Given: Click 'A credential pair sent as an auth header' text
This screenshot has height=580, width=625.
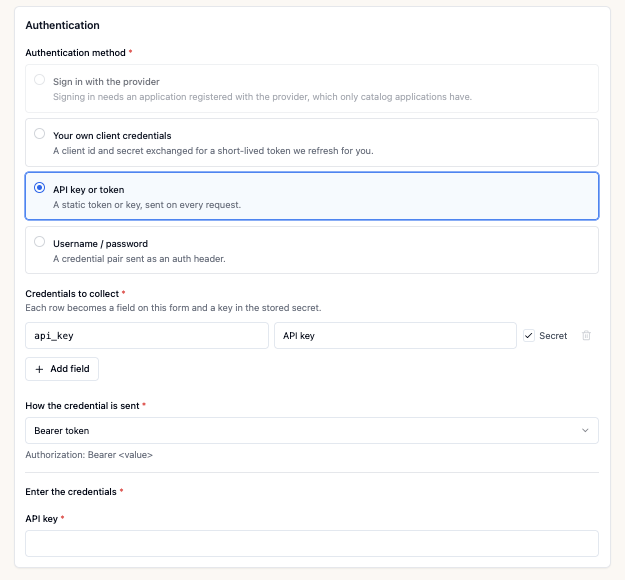Looking at the screenshot, I should tap(139, 259).
